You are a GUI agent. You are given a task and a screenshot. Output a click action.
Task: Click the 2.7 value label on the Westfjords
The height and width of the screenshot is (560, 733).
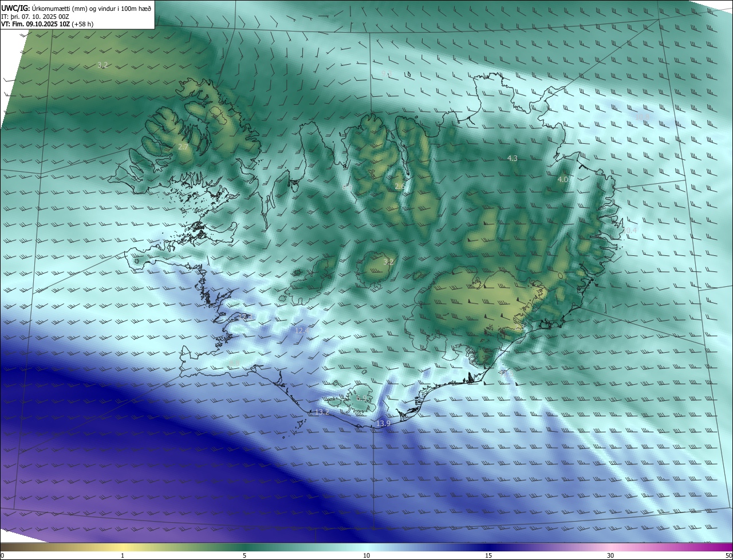pos(183,147)
